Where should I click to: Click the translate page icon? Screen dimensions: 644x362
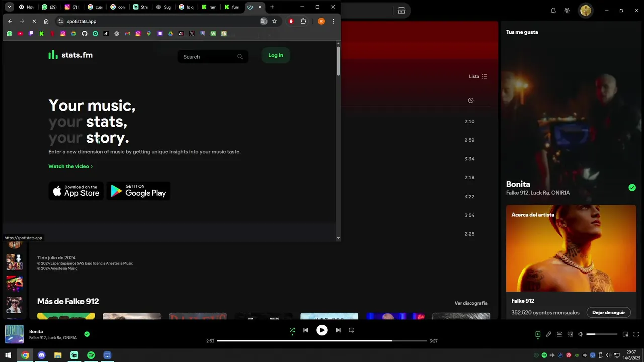click(x=263, y=21)
